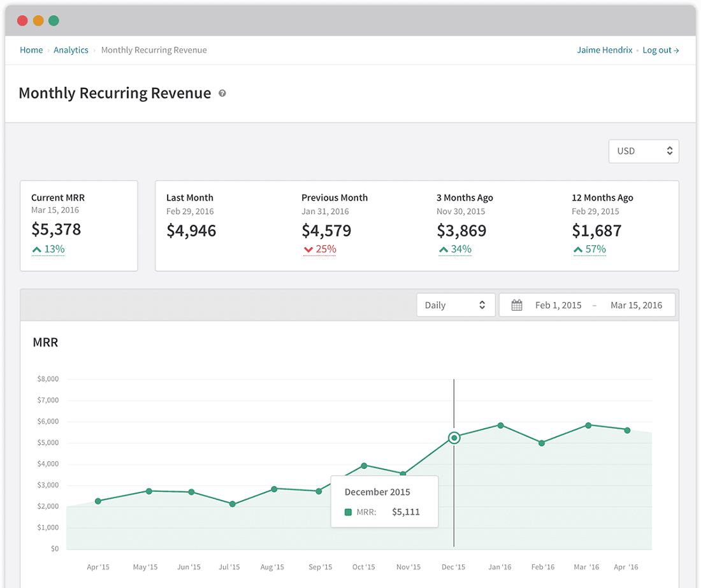Click the Feb '16 chart data point
The width and height of the screenshot is (701, 588).
tap(542, 443)
